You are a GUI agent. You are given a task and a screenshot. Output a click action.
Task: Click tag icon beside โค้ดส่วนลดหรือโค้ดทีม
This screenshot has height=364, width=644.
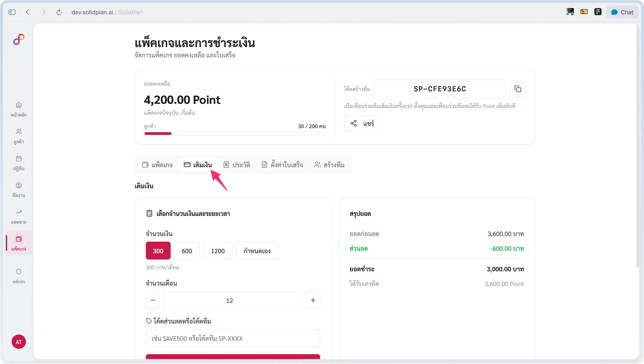click(x=149, y=321)
